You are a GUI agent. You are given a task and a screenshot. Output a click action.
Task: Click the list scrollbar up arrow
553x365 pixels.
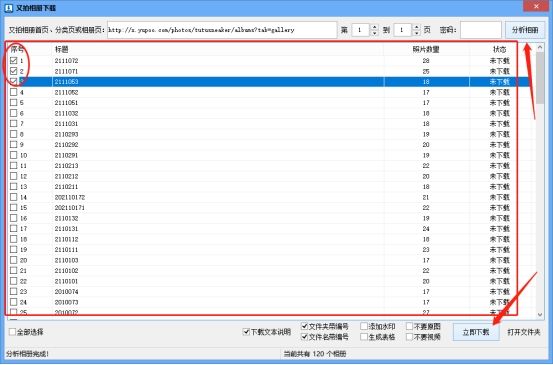click(540, 48)
